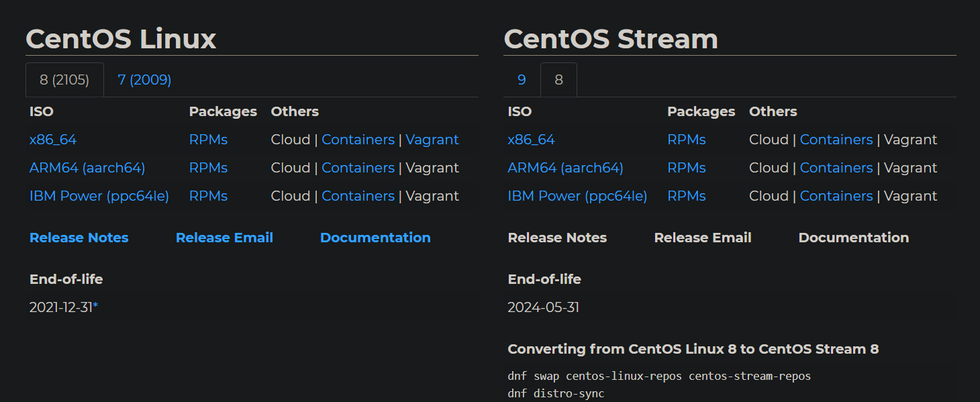Image resolution: width=980 pixels, height=402 pixels.
Task: View the CentOS Linux Release Email
Action: [224, 238]
